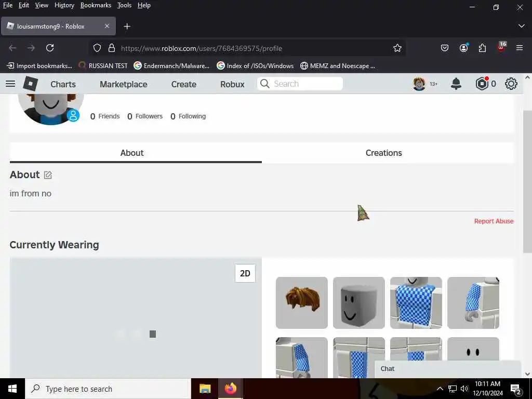Open the Firefox application menu
The height and width of the screenshot is (399, 532).
pyautogui.click(x=520, y=48)
